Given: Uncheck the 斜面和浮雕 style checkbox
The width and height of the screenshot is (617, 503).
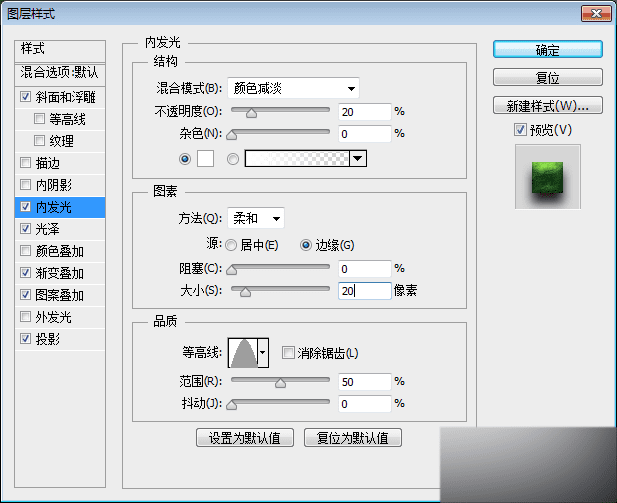Looking at the screenshot, I should coord(25,96).
